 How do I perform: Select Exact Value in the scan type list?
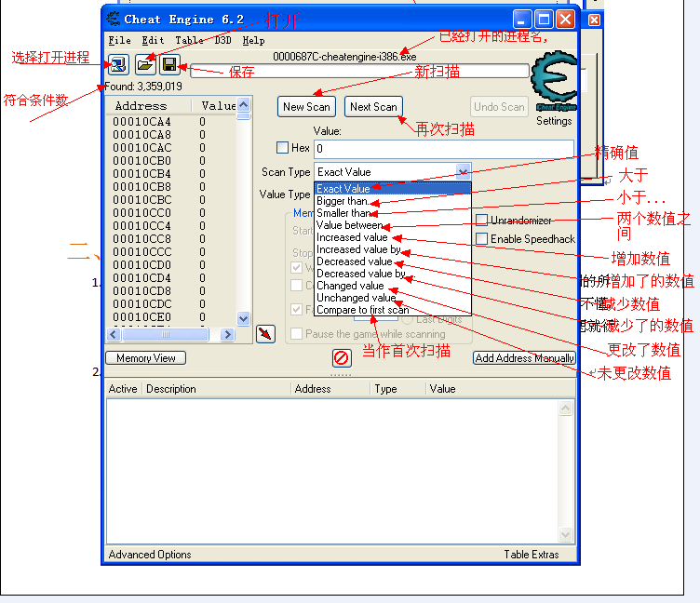pyautogui.click(x=393, y=189)
